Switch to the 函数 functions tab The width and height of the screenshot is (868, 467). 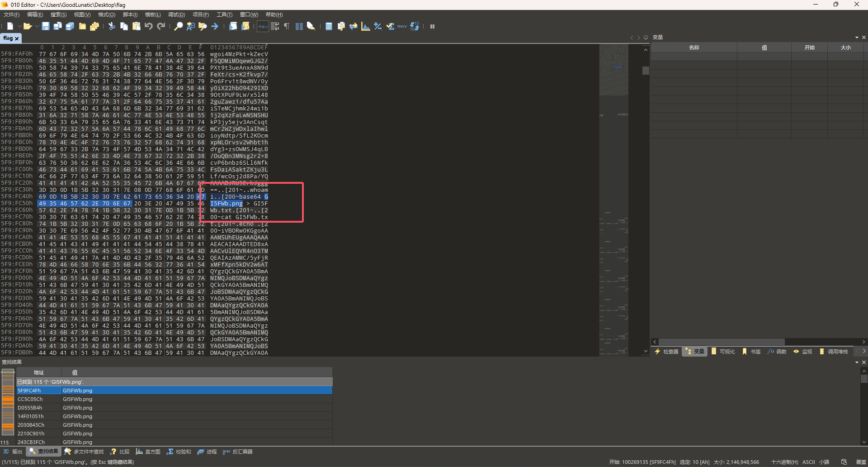click(x=777, y=351)
